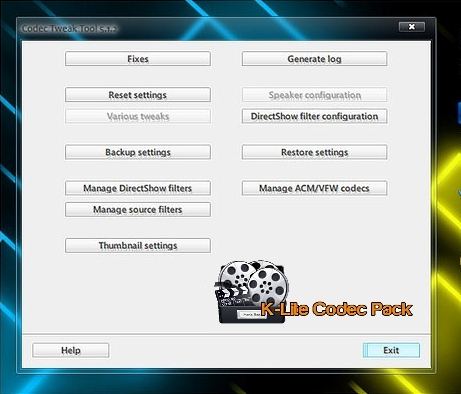Click the Generate log button

[x=314, y=59]
